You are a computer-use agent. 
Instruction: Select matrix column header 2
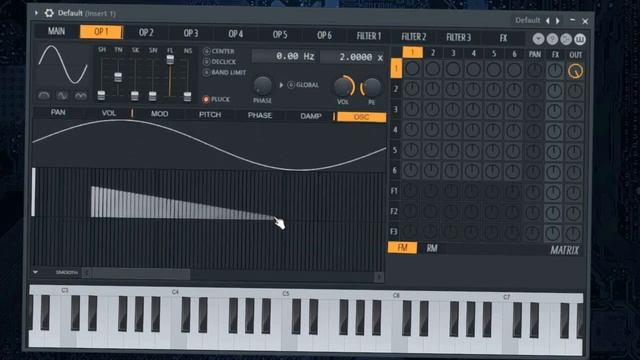click(433, 53)
